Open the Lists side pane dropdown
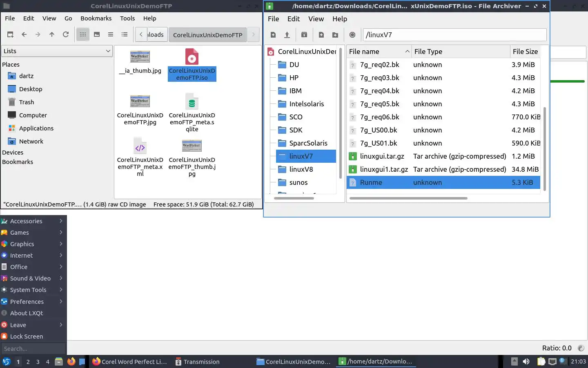The width and height of the screenshot is (588, 368). tap(57, 51)
